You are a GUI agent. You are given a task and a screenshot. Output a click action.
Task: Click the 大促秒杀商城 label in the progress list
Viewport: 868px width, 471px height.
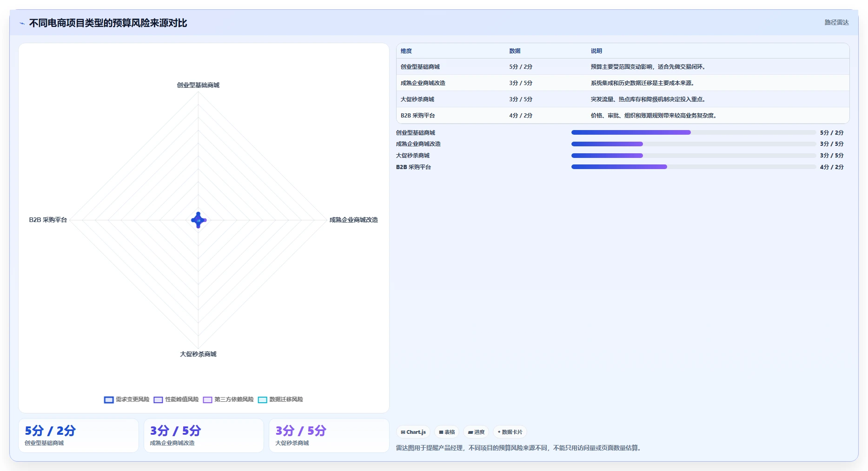point(413,156)
